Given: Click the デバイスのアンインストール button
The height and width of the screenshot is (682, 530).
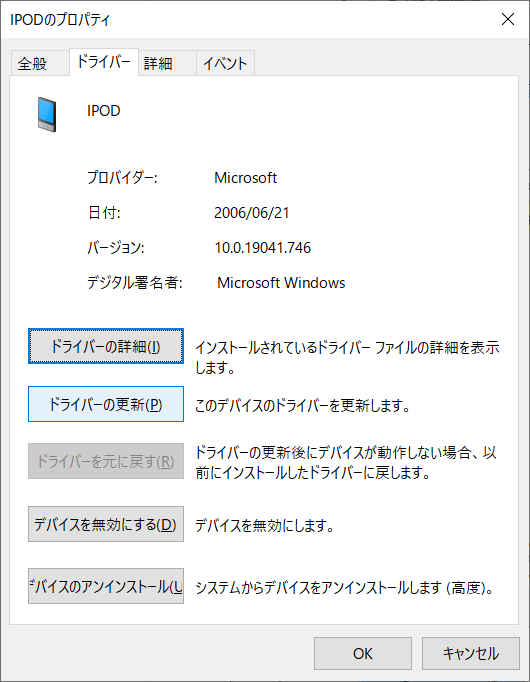Looking at the screenshot, I should pyautogui.click(x=106, y=586).
